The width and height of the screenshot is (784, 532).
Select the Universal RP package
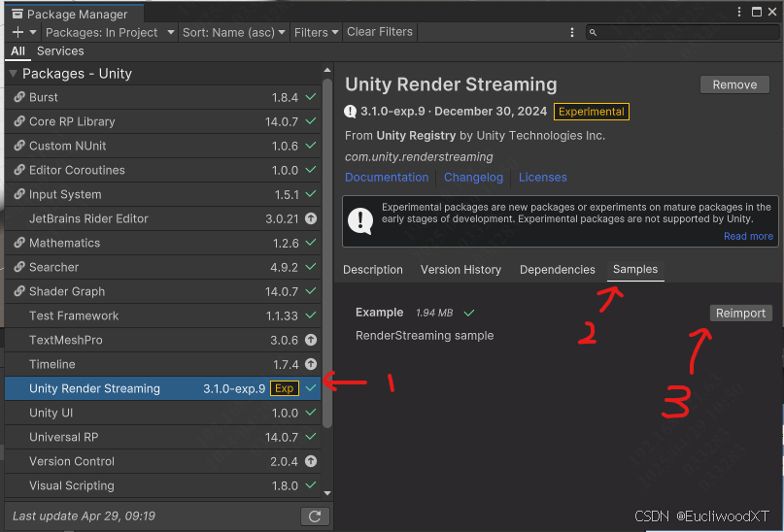[162, 437]
